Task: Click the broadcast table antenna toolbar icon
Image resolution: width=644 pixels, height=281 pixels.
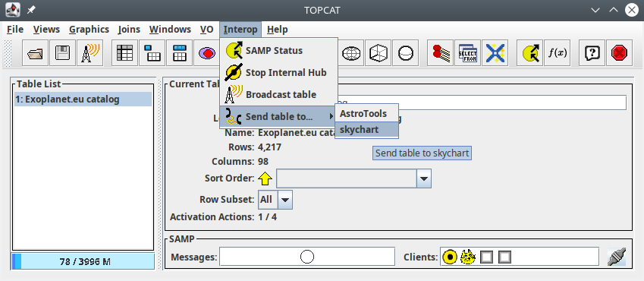Action: 90,53
